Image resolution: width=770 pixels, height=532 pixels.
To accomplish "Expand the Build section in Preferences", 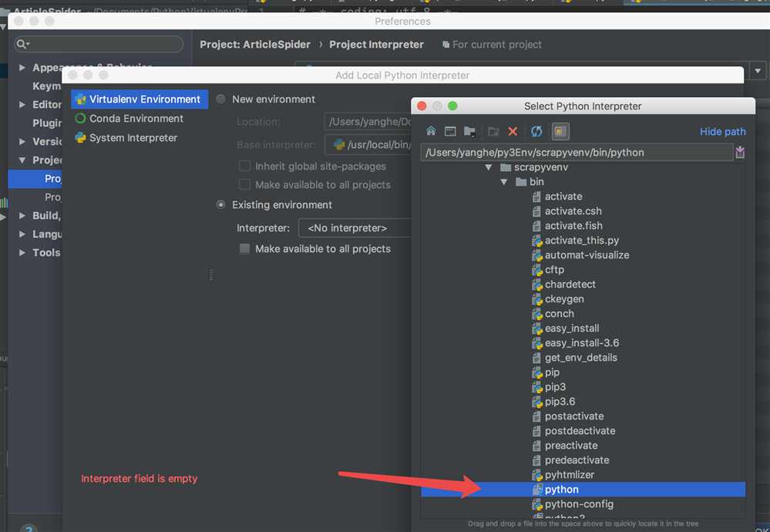I will click(22, 216).
